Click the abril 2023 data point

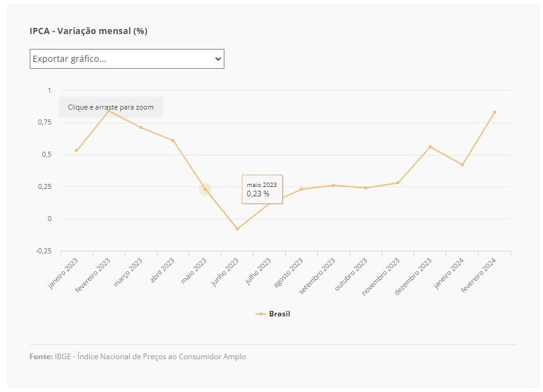173,141
